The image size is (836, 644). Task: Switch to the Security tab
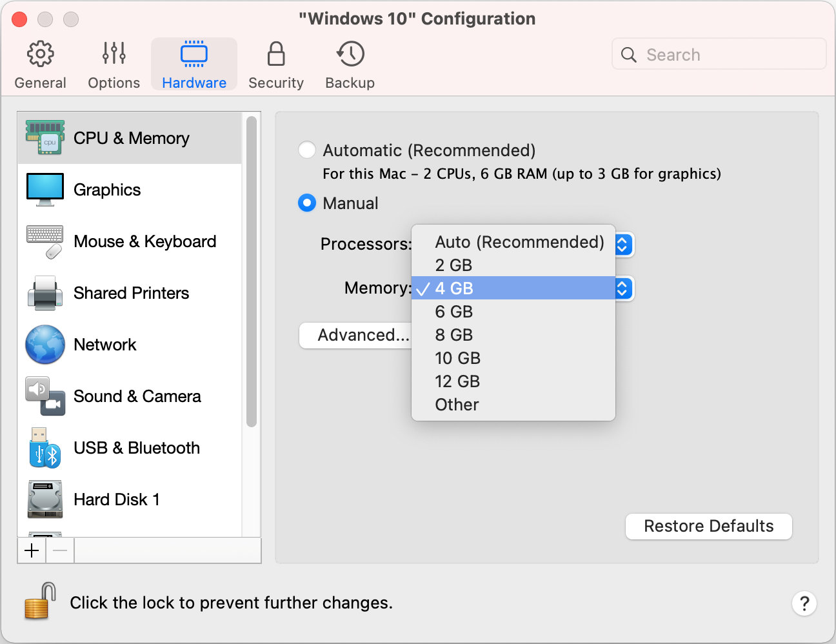pos(276,65)
